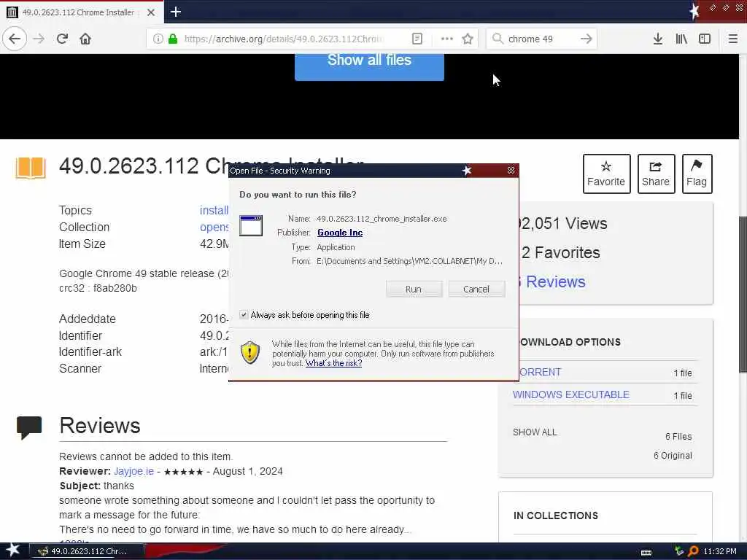Favorite this archive item
This screenshot has width=747, height=560.
[606, 174]
